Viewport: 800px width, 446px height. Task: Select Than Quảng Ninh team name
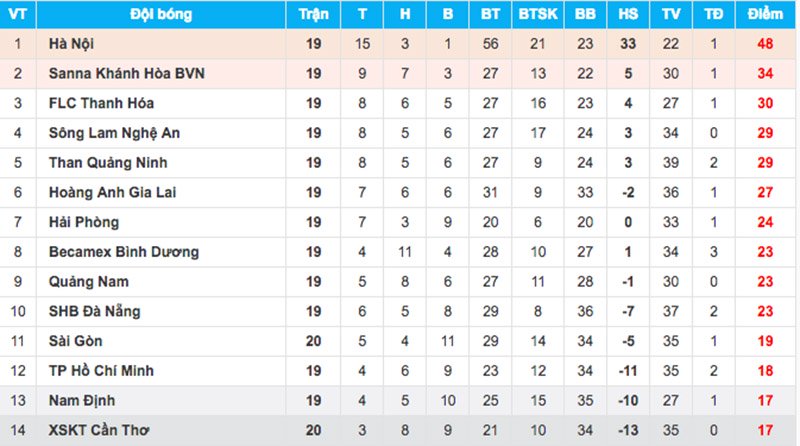(x=108, y=163)
